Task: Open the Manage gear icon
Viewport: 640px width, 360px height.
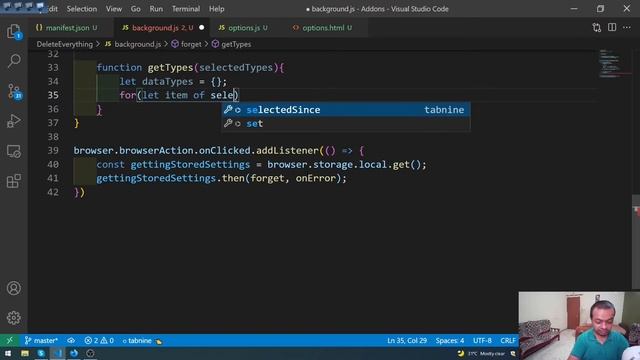Action: [x=14, y=318]
